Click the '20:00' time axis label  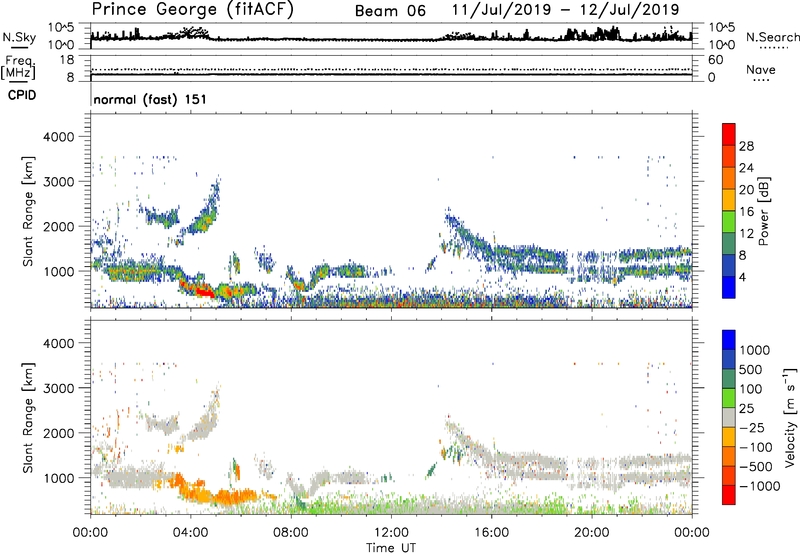[x=591, y=533]
